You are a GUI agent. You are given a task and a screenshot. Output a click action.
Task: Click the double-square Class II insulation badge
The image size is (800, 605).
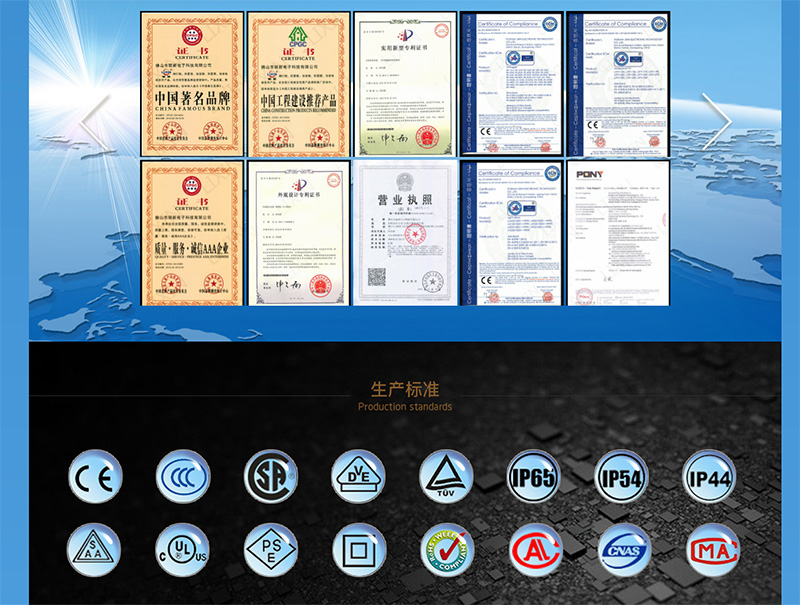pos(359,550)
